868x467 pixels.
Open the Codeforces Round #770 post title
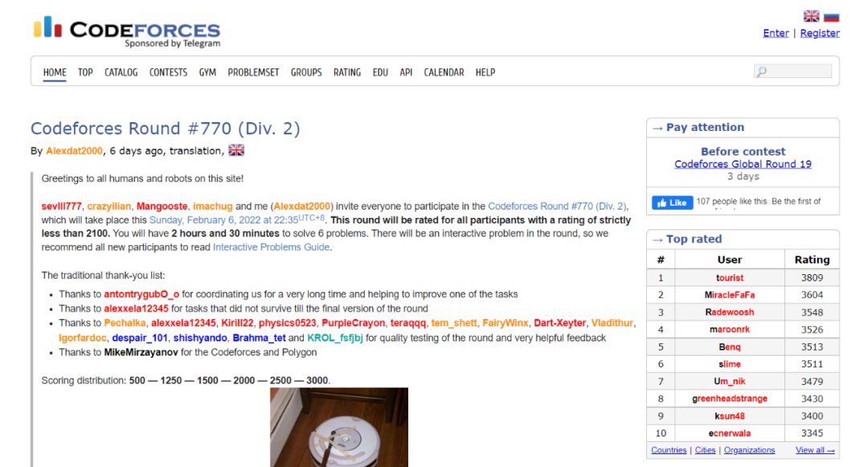pyautogui.click(x=165, y=129)
